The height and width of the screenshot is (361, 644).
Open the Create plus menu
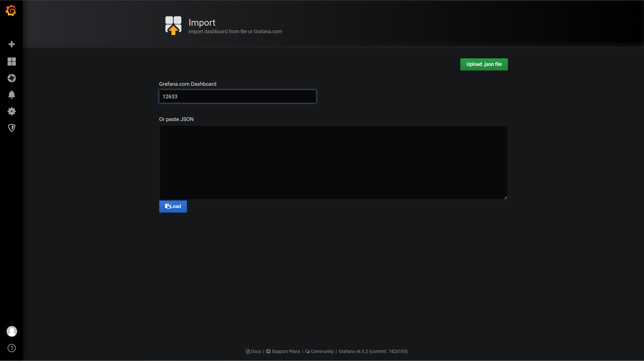coord(12,44)
